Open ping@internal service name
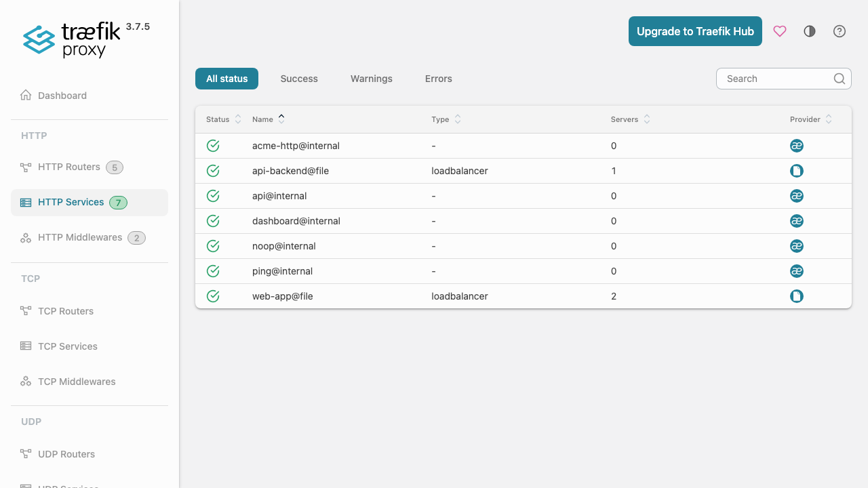Viewport: 868px width, 488px height. tap(282, 271)
